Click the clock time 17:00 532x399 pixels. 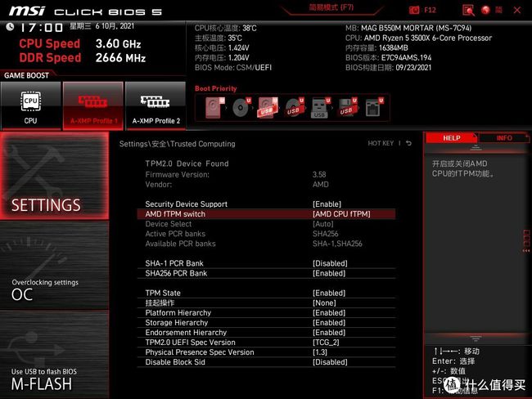42,28
